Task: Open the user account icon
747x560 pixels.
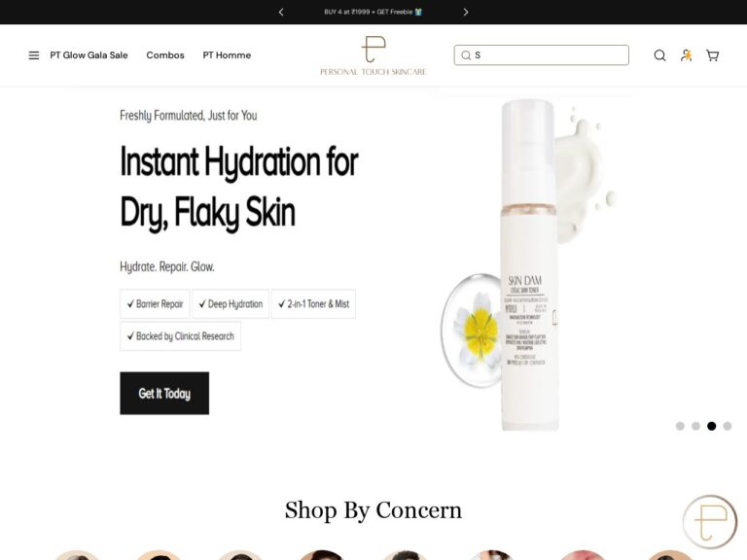Action: point(686,55)
